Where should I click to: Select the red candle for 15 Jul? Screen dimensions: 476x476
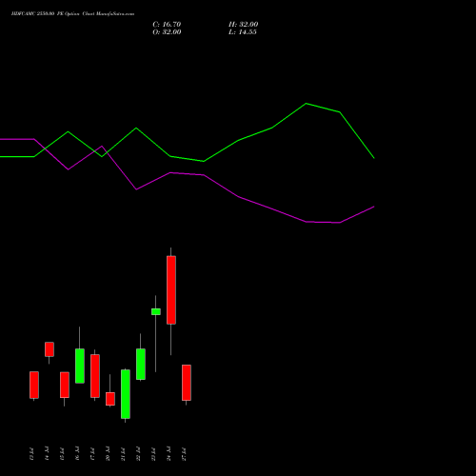pos(65,385)
